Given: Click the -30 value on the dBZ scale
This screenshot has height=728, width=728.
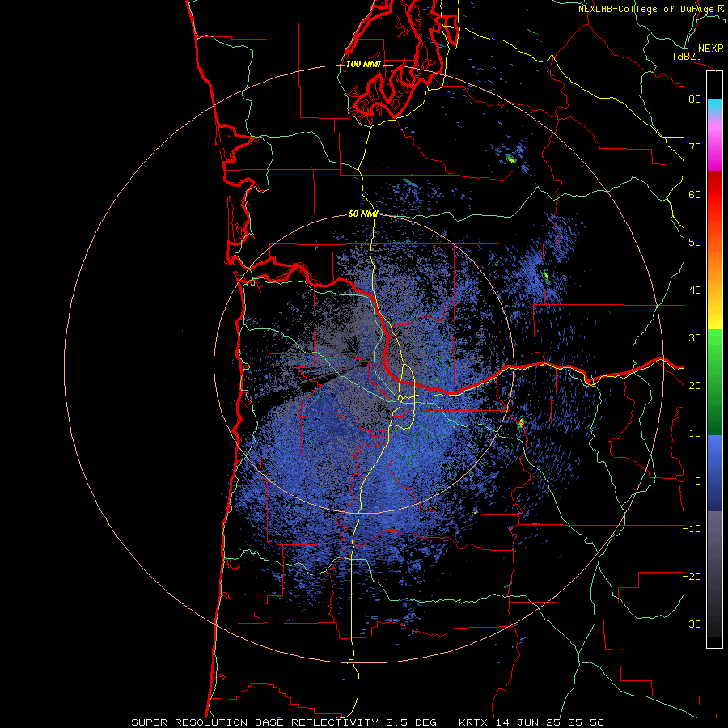Looking at the screenshot, I should 692,624.
